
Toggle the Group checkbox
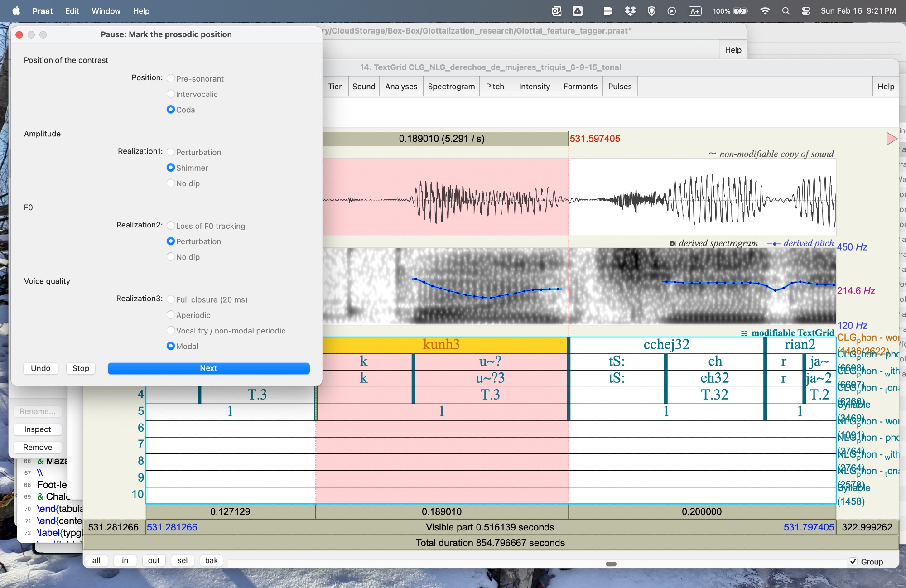point(853,561)
